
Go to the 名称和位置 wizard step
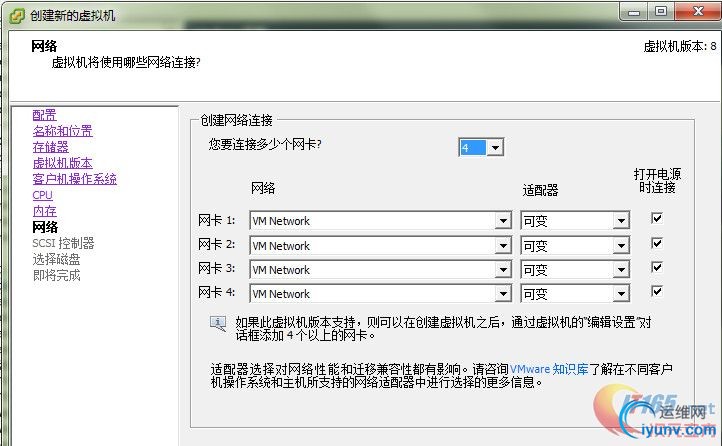63,131
